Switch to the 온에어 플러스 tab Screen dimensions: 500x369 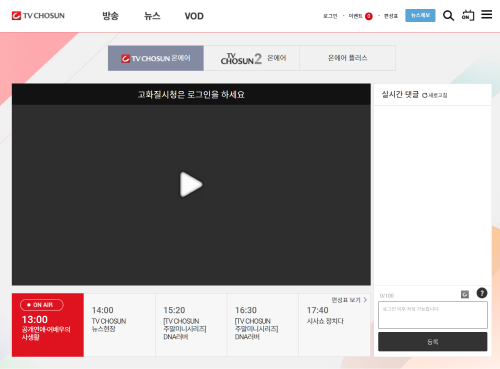coord(348,58)
